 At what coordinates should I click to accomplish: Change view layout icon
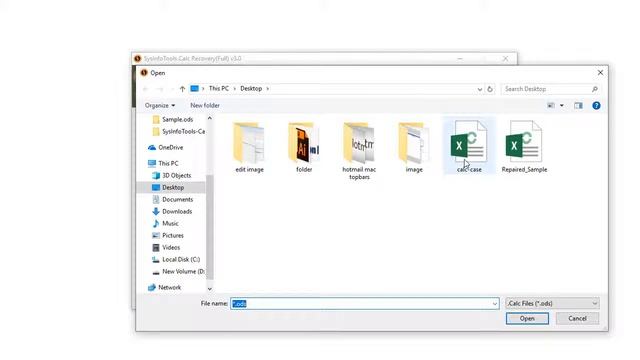(551, 105)
